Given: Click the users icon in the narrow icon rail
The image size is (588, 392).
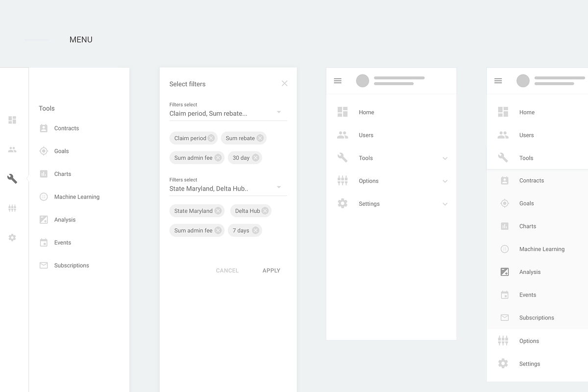Looking at the screenshot, I should [12, 150].
